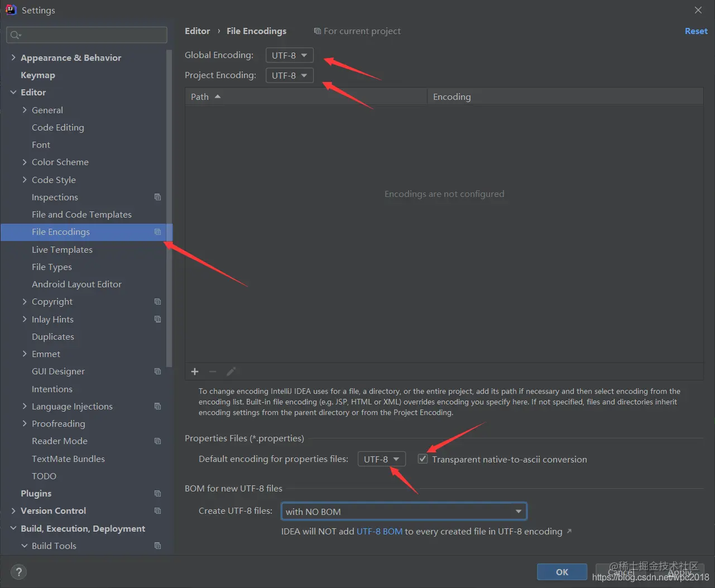Expand the General node
This screenshot has height=588, width=715.
point(25,110)
